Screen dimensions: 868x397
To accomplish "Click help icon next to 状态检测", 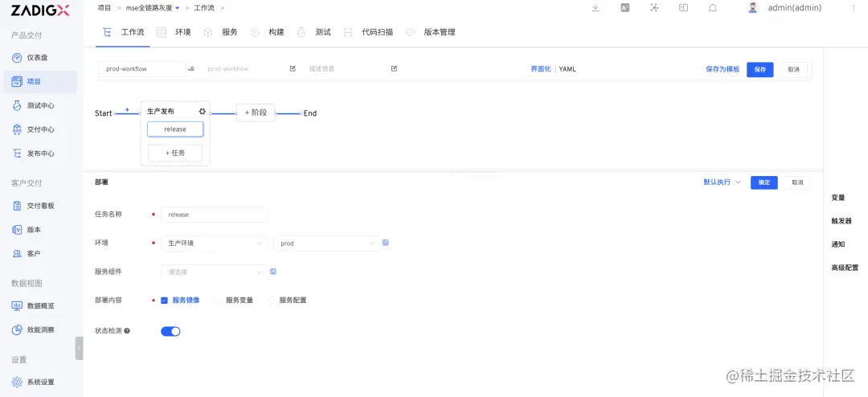I will [127, 331].
